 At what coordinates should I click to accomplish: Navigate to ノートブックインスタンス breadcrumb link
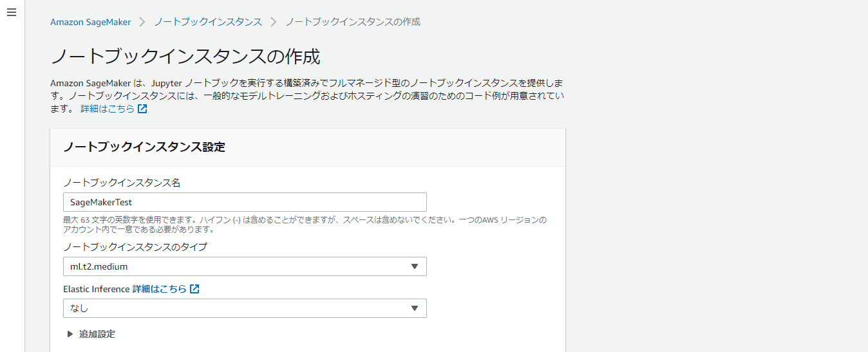pos(208,22)
